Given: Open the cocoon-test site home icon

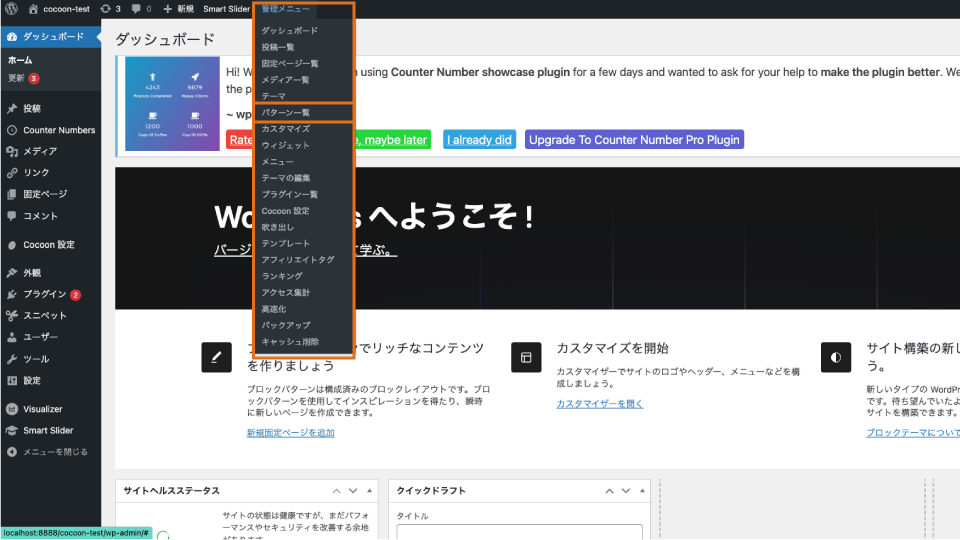Looking at the screenshot, I should click(x=34, y=9).
